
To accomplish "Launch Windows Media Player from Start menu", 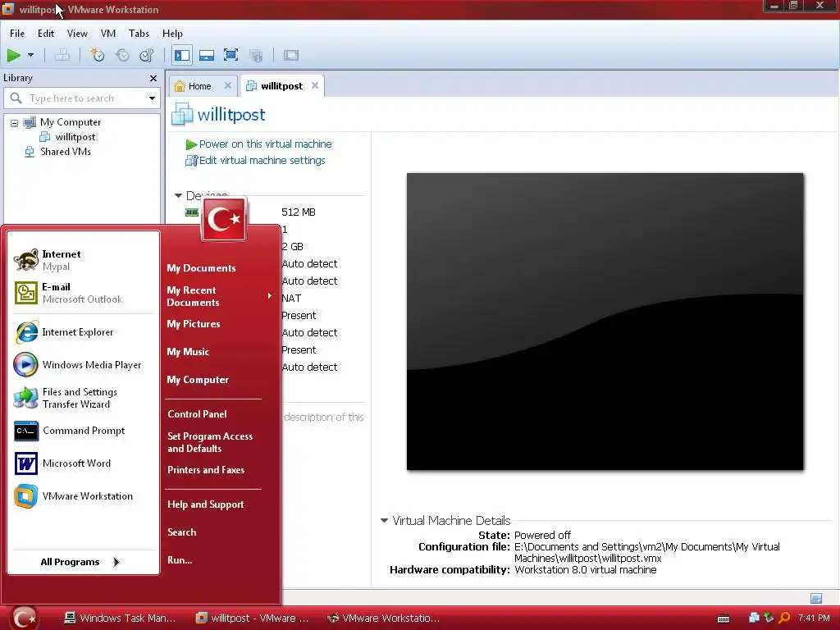I will click(x=84, y=365).
